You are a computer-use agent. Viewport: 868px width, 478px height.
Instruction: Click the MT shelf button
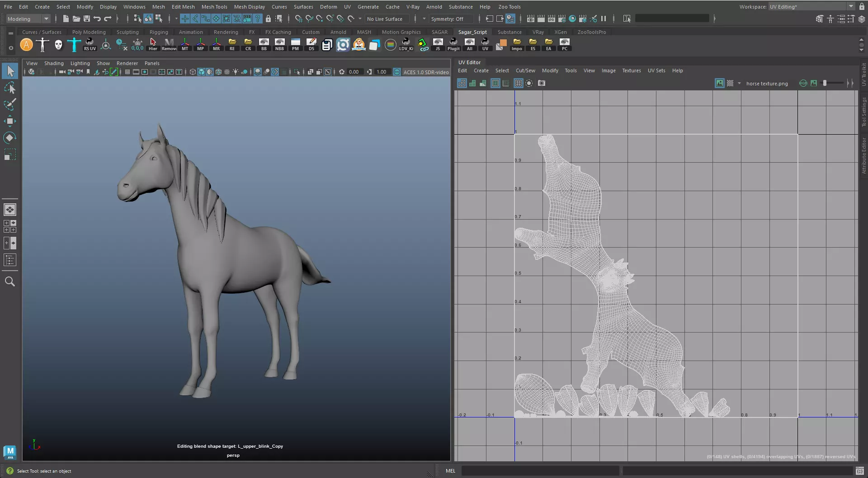pyautogui.click(x=185, y=44)
